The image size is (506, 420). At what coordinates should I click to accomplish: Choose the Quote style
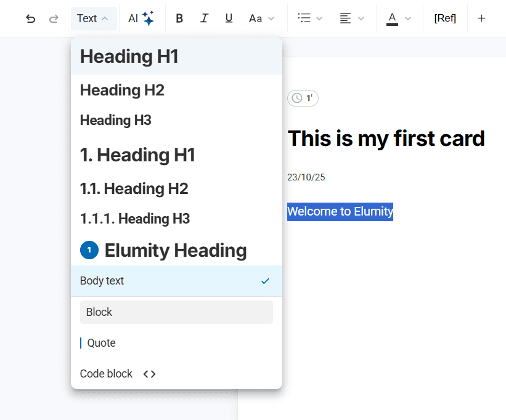[101, 343]
